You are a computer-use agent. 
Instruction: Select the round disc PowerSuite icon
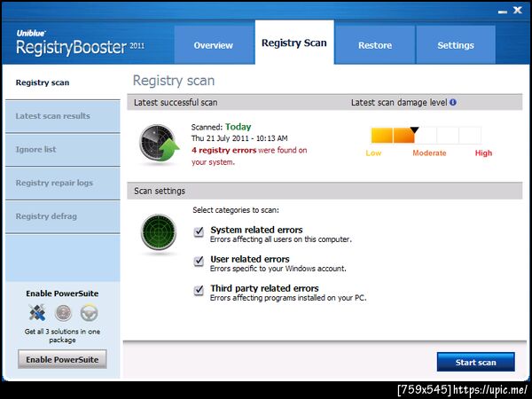tap(63, 313)
